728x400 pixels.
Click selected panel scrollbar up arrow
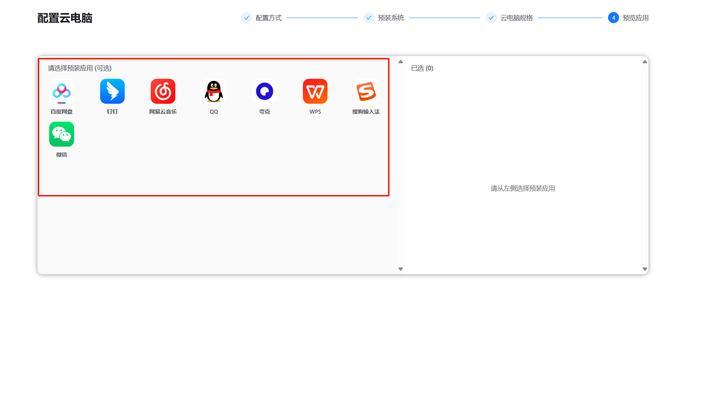coord(644,62)
